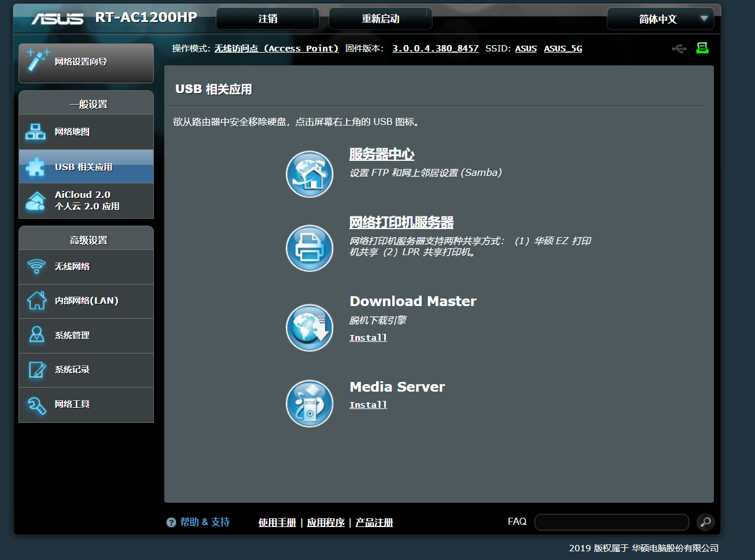
Task: Open 网络设置向导 setup wizard
Action: click(86, 63)
